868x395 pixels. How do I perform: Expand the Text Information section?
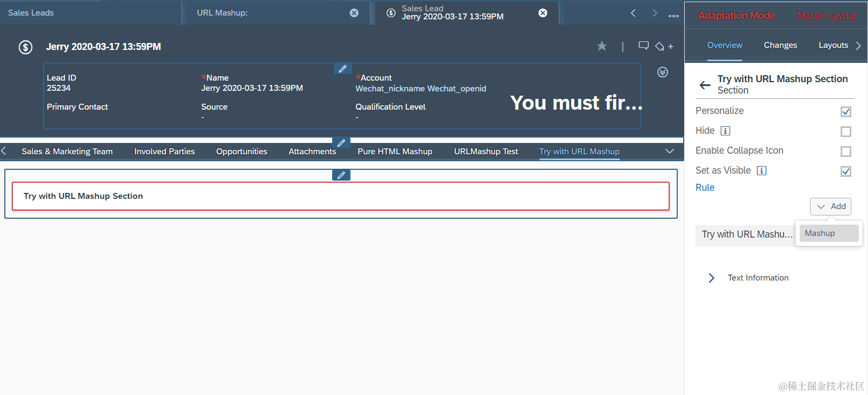coord(712,278)
